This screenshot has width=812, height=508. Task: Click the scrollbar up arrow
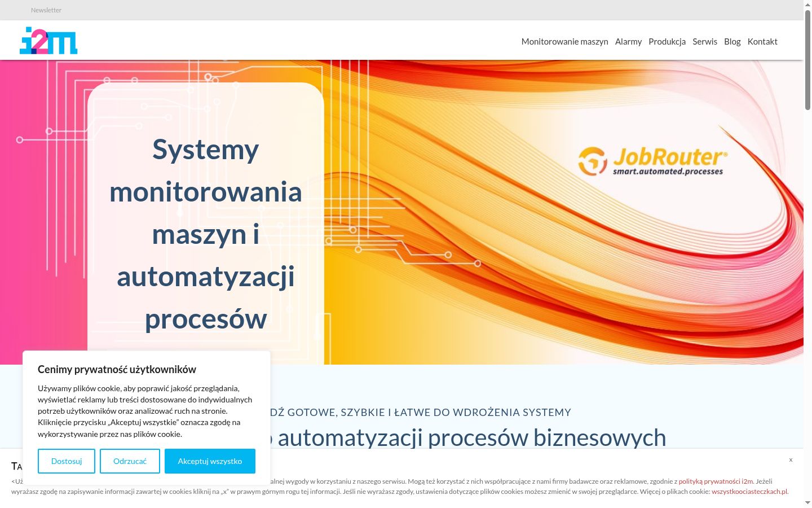point(807,5)
